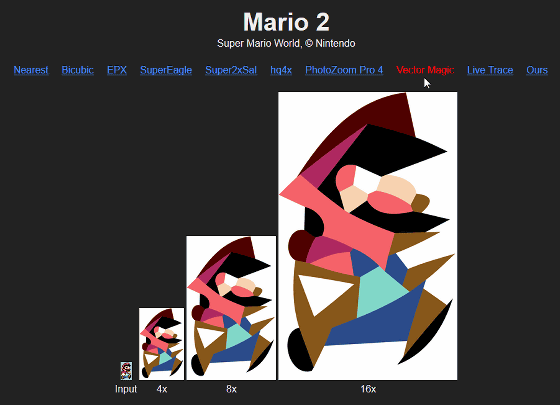This screenshot has height=405, width=560.
Task: Click the 8x caption label
Action: pyautogui.click(x=231, y=389)
